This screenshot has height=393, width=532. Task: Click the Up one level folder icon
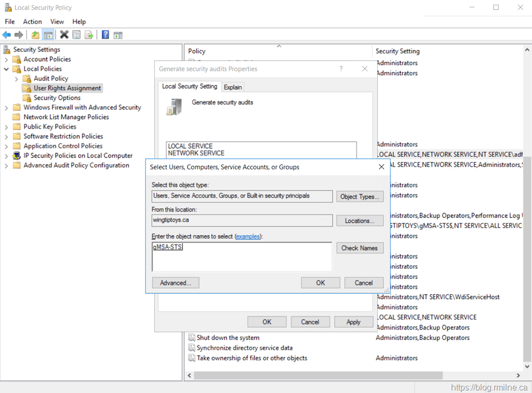click(x=35, y=35)
